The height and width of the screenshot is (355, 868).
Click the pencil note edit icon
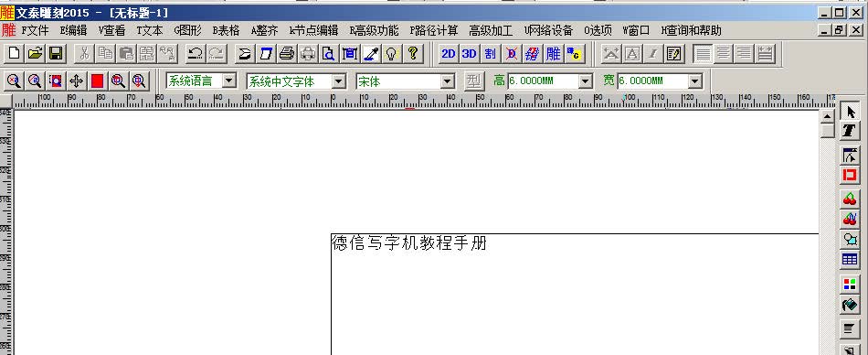tap(673, 53)
